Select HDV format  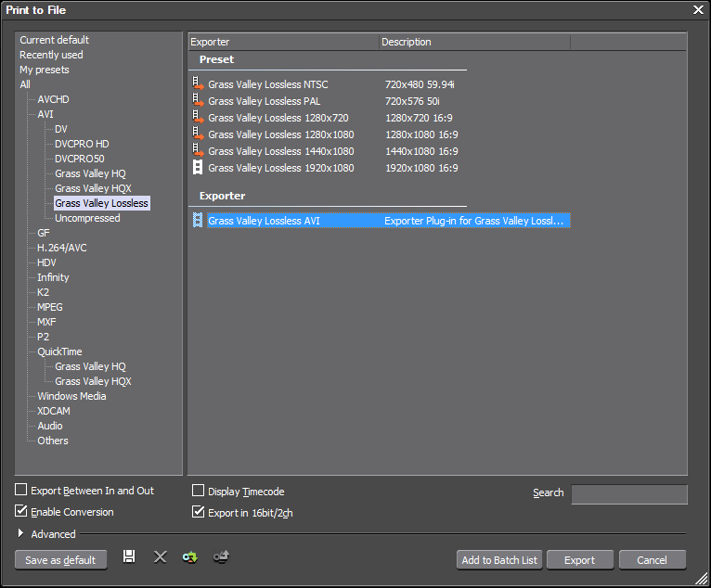46,262
